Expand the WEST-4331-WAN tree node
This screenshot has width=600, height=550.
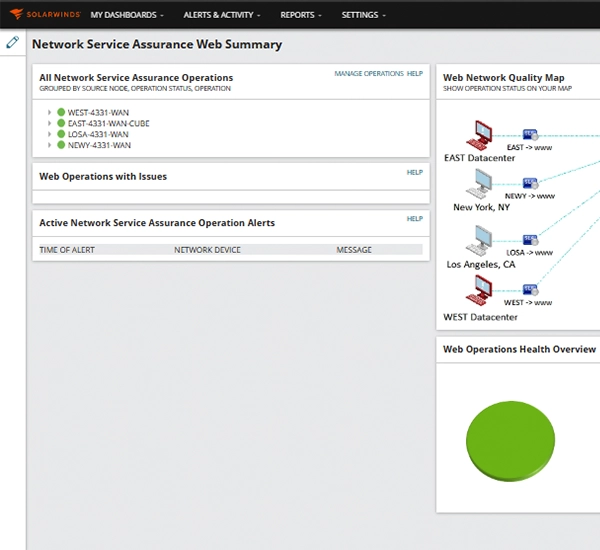pos(49,112)
